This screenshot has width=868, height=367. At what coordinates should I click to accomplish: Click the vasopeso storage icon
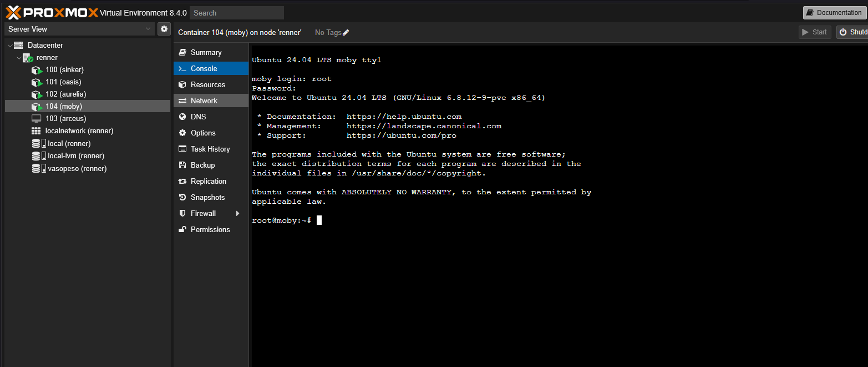point(39,168)
